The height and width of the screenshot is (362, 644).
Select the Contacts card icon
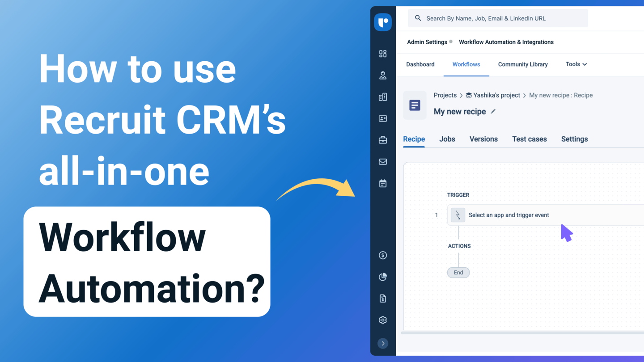(x=383, y=118)
